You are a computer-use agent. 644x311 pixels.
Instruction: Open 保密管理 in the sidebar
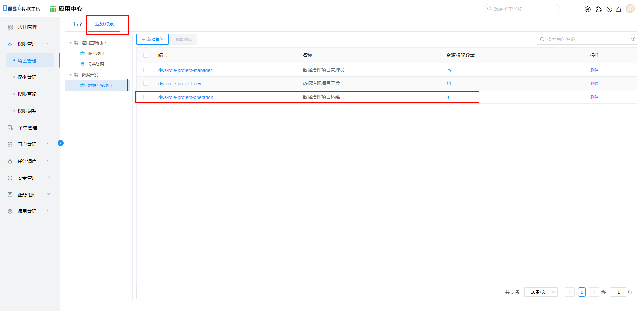pos(27,77)
